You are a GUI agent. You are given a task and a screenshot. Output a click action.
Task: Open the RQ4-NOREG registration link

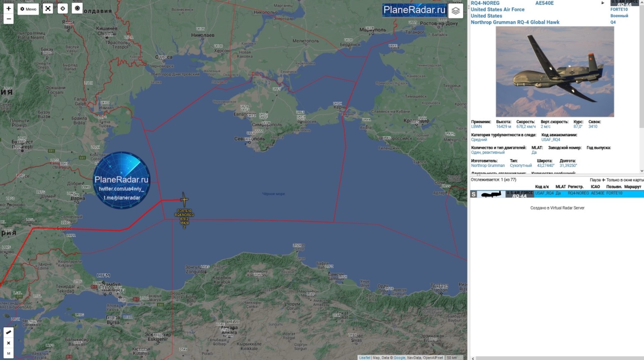[485, 3]
